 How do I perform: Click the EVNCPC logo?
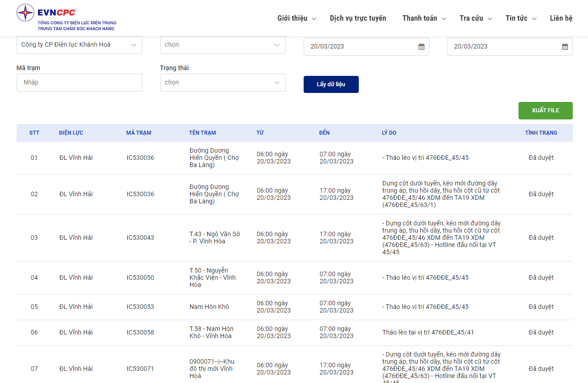tap(66, 18)
